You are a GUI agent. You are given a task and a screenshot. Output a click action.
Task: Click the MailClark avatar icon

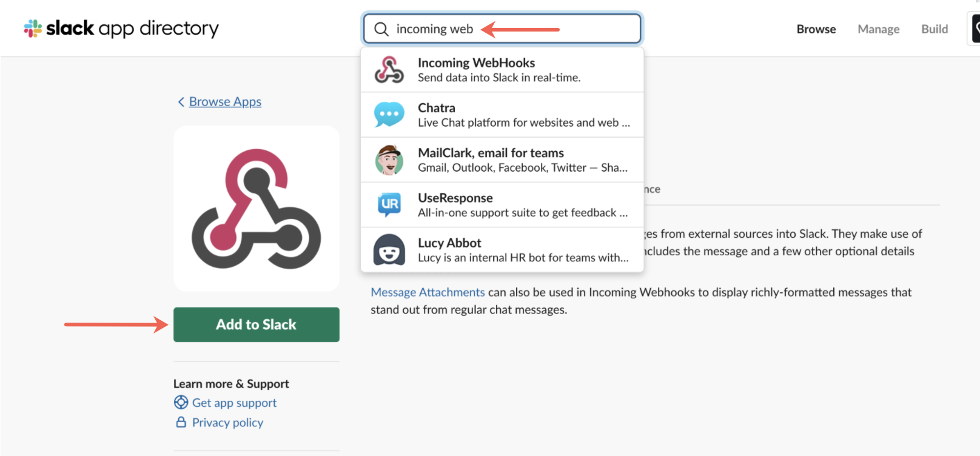point(389,160)
